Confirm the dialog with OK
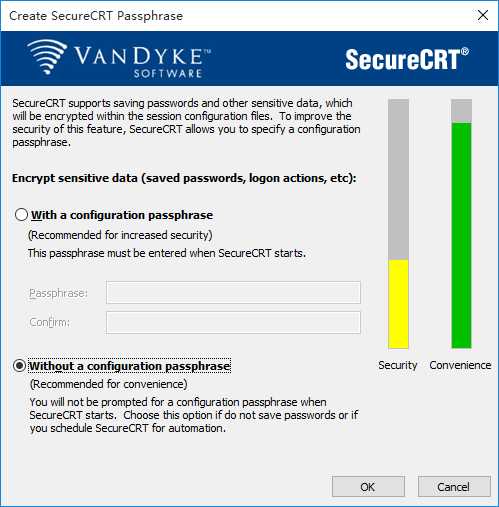 368,487
